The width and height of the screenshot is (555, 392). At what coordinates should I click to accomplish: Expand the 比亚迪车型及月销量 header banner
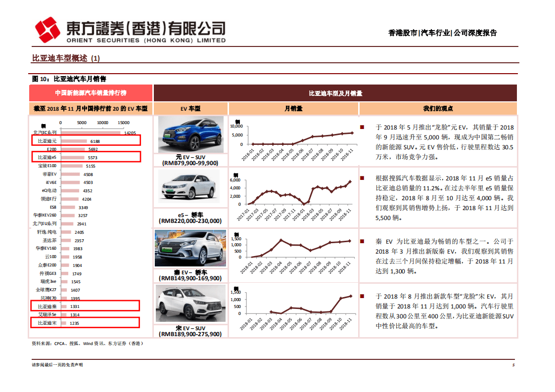coord(336,93)
